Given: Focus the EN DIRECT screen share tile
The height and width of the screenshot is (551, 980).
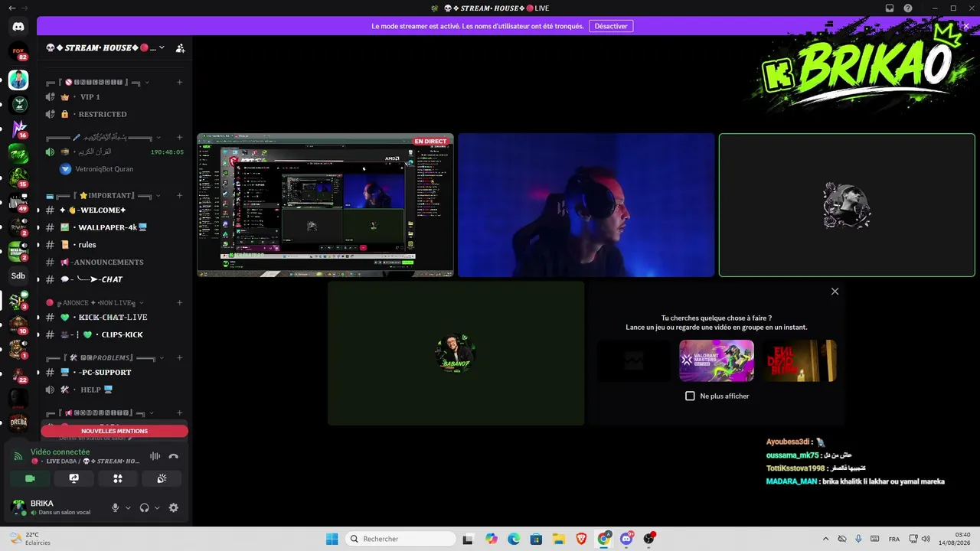Looking at the screenshot, I should (325, 205).
